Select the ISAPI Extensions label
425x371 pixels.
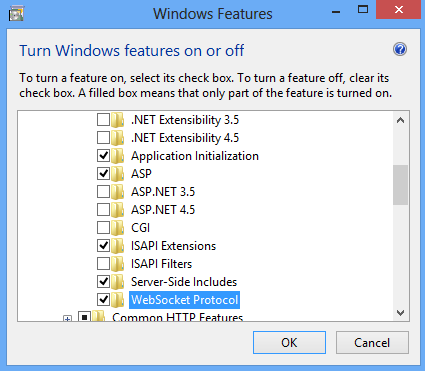173,246
